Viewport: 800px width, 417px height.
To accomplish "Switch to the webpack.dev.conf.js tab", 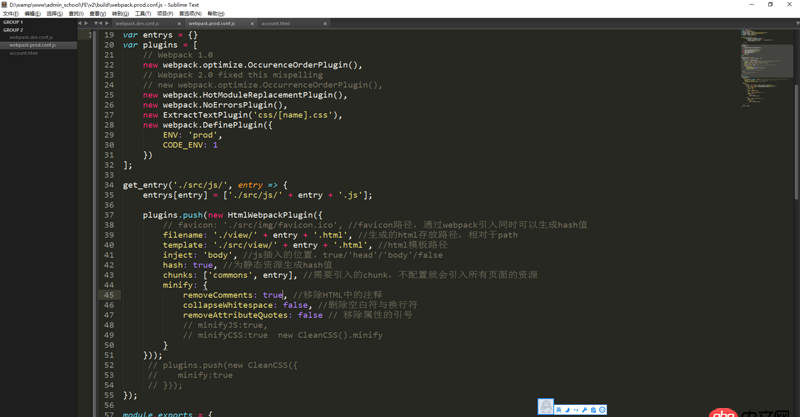I will pyautogui.click(x=146, y=23).
